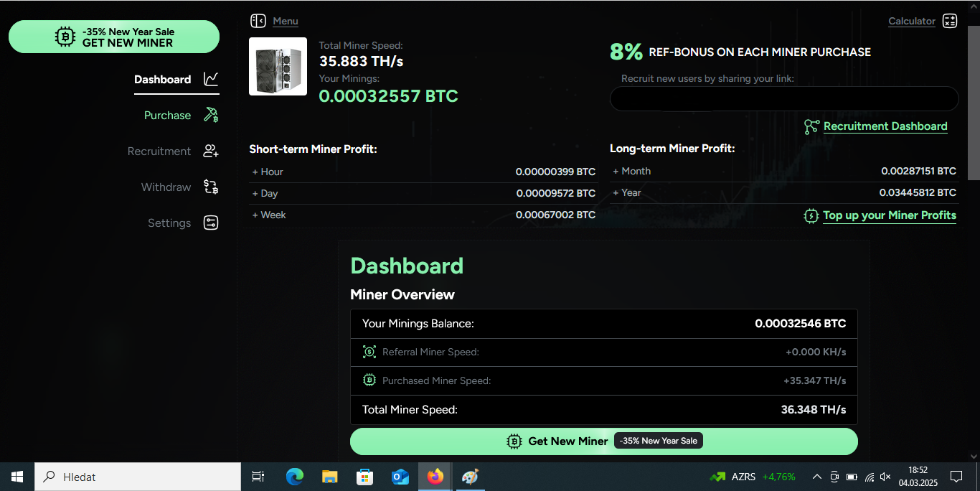Image resolution: width=980 pixels, height=491 pixels.
Task: Click the Purchased Miner Speed bitcoin icon
Action: tap(369, 380)
